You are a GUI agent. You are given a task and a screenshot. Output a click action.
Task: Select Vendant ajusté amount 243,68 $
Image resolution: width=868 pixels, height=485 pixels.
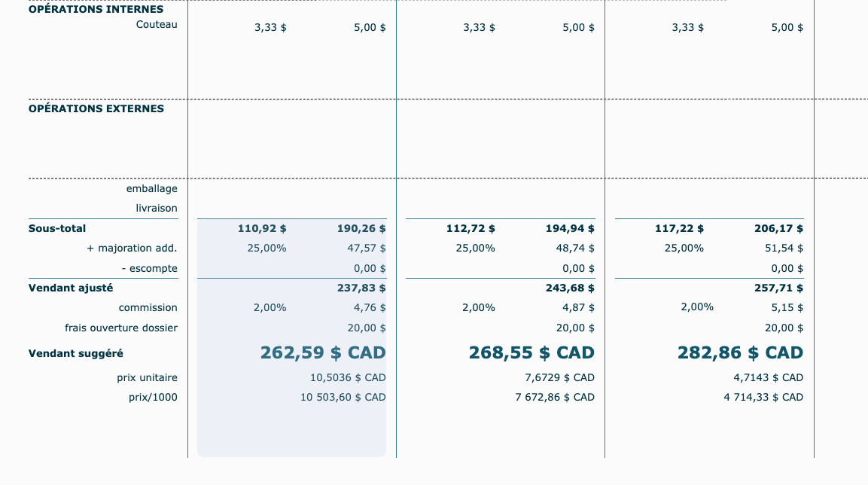click(570, 288)
